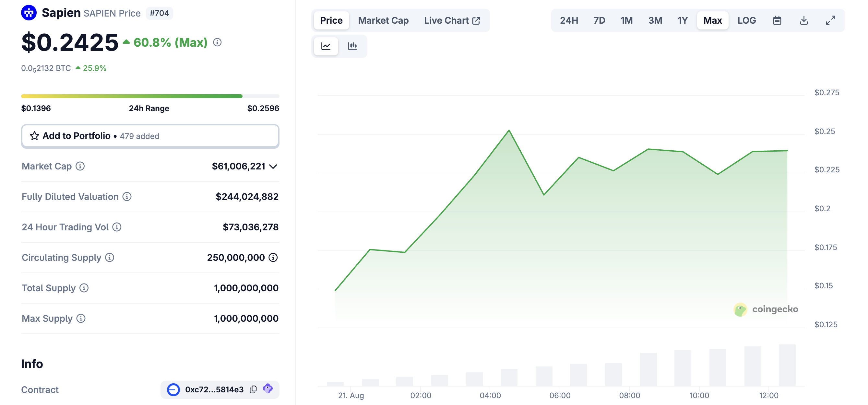Screen dimensions: 868x405
Task: Copy the SAPIEN contract address
Action: pyautogui.click(x=253, y=389)
